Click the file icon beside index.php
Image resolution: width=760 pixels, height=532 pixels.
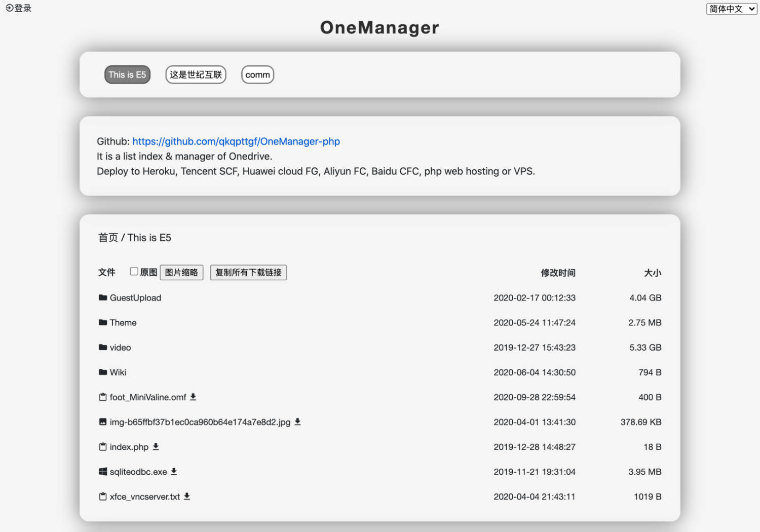[x=103, y=447]
